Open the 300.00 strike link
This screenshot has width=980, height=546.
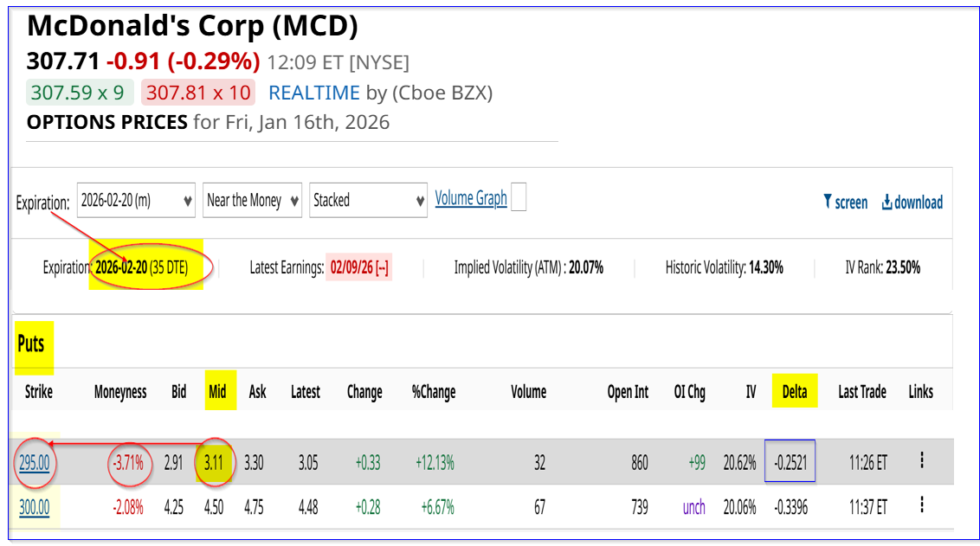(x=35, y=507)
